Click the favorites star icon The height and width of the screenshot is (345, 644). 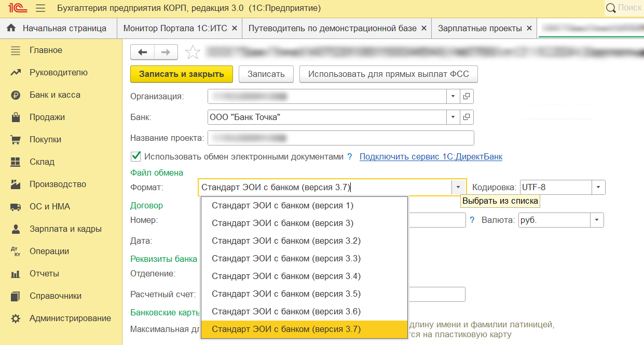(193, 52)
